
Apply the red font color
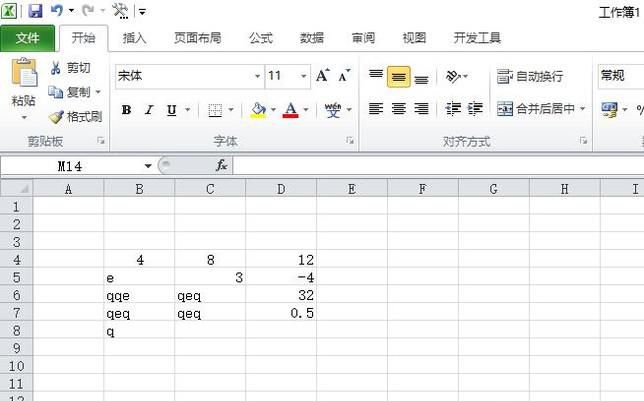point(291,110)
